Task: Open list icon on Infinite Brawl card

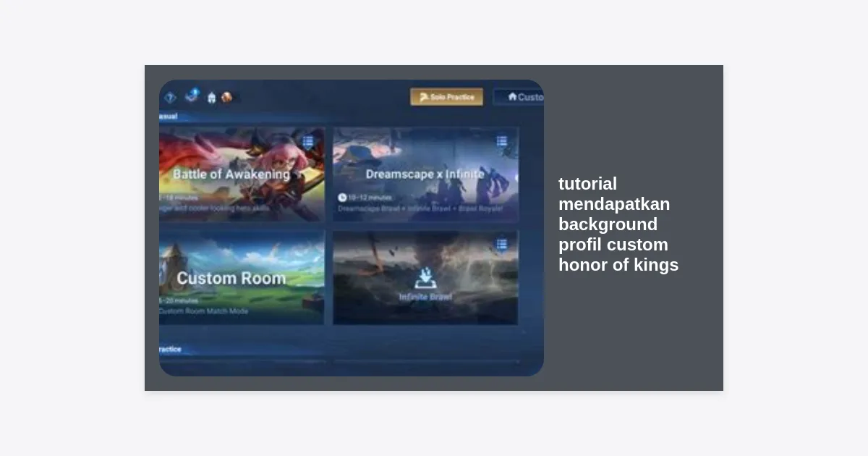Action: [502, 245]
